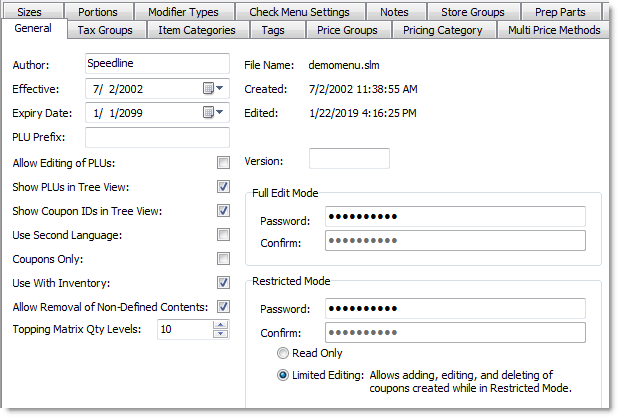Enable Allow Editing of PLUs checkbox

pos(224,163)
